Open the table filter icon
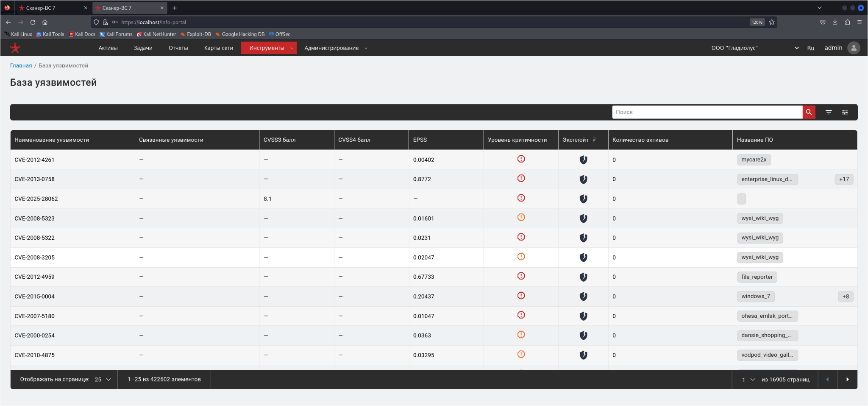The width and height of the screenshot is (868, 406). pyautogui.click(x=829, y=112)
